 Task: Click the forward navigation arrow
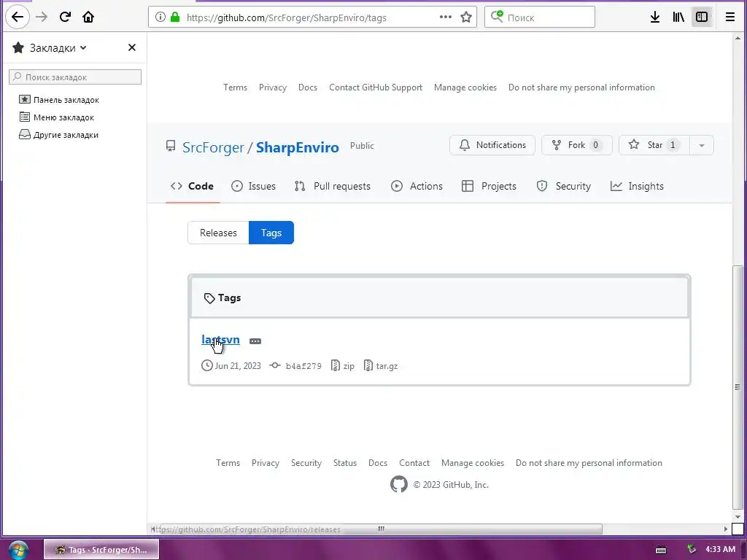point(42,17)
